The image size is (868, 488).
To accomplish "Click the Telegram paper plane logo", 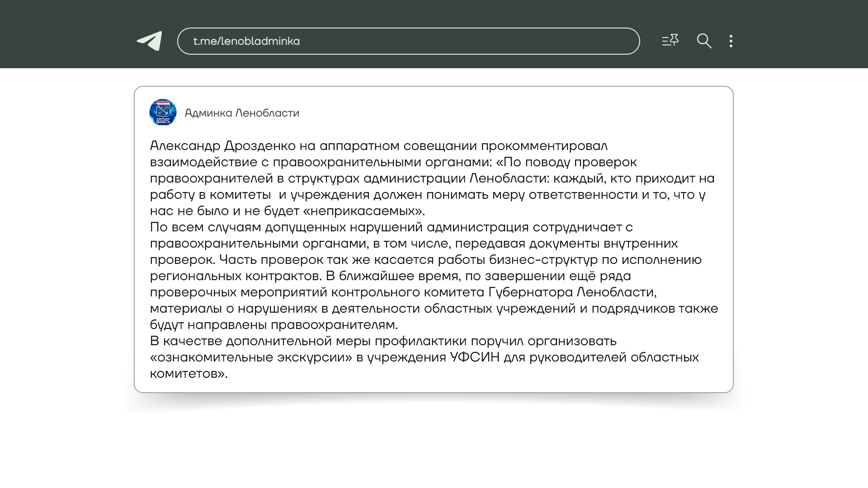I will [150, 41].
